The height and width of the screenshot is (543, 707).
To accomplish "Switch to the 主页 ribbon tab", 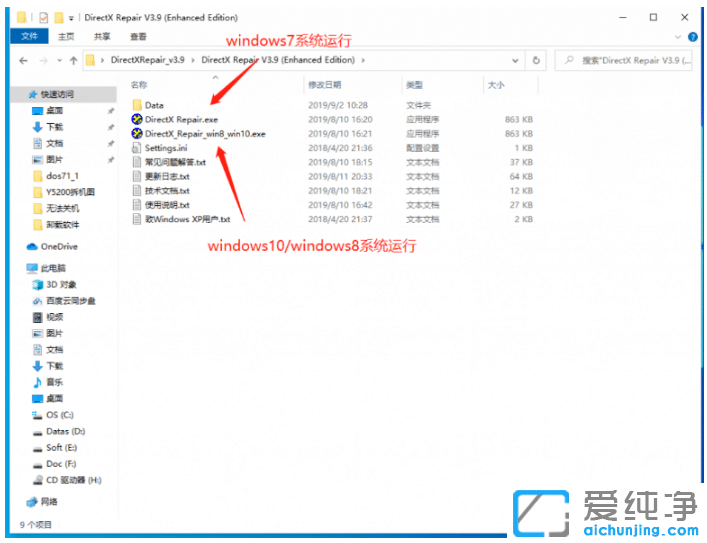I will point(66,37).
